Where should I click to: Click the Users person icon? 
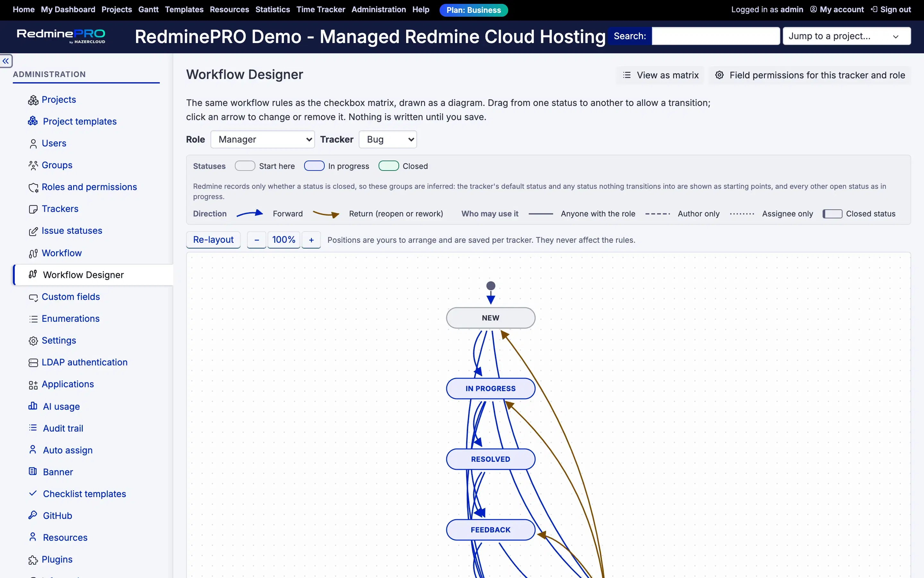pos(33,144)
